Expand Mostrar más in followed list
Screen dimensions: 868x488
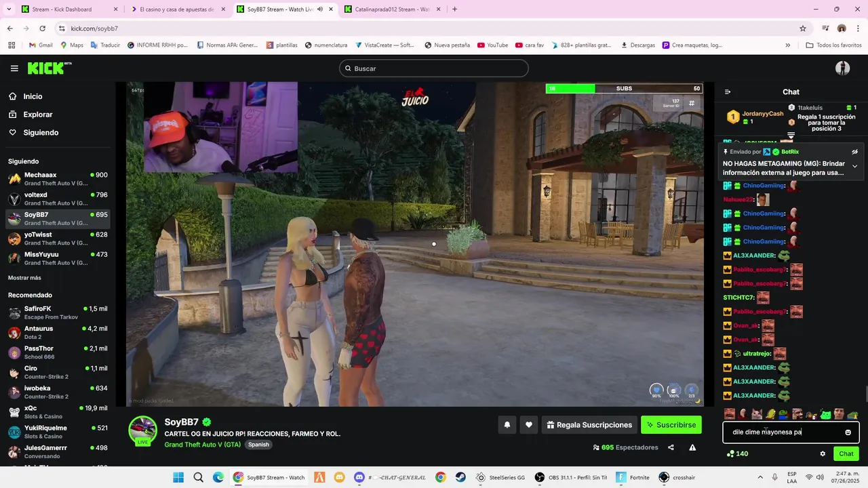pos(24,278)
